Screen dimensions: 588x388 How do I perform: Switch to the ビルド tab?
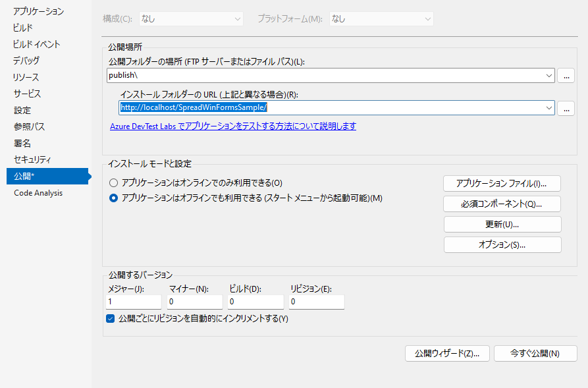[x=22, y=28]
